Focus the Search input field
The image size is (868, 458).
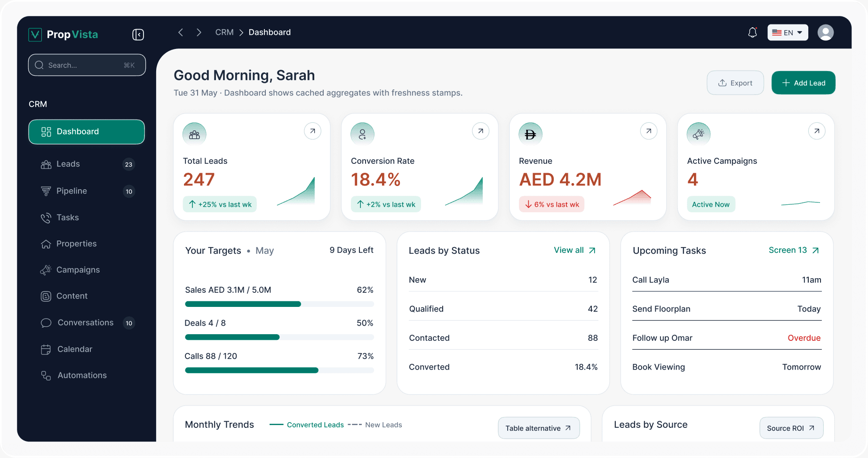[x=87, y=65]
